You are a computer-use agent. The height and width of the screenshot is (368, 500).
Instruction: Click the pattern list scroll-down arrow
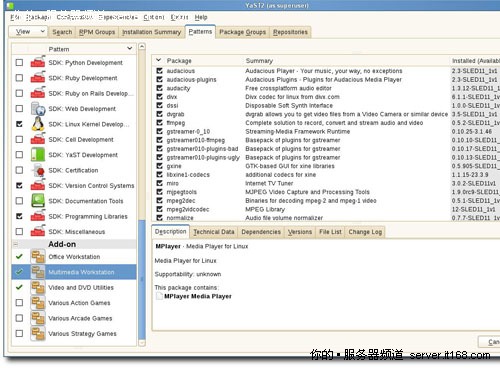[x=142, y=342]
